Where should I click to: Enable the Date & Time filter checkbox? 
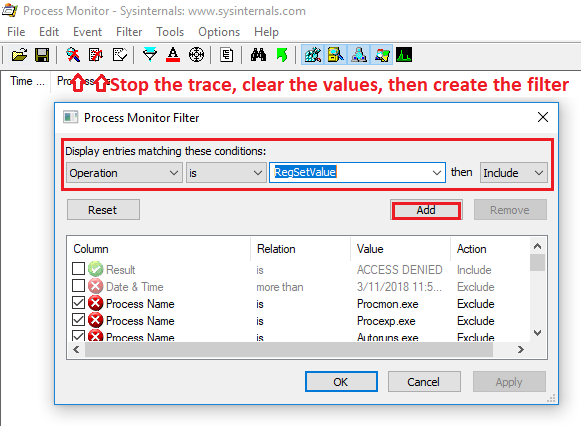pyautogui.click(x=78, y=286)
